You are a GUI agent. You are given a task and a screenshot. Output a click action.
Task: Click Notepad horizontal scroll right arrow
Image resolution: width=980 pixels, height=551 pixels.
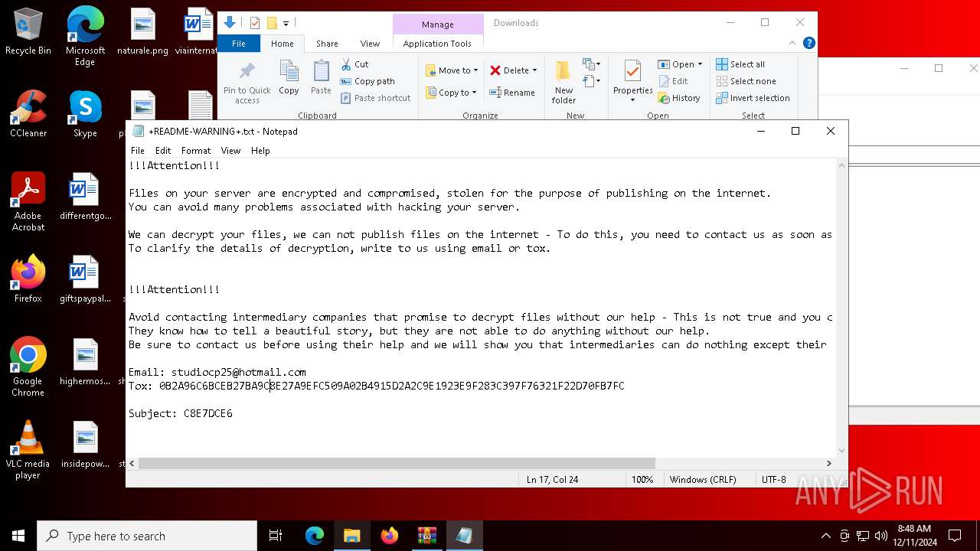click(x=828, y=463)
